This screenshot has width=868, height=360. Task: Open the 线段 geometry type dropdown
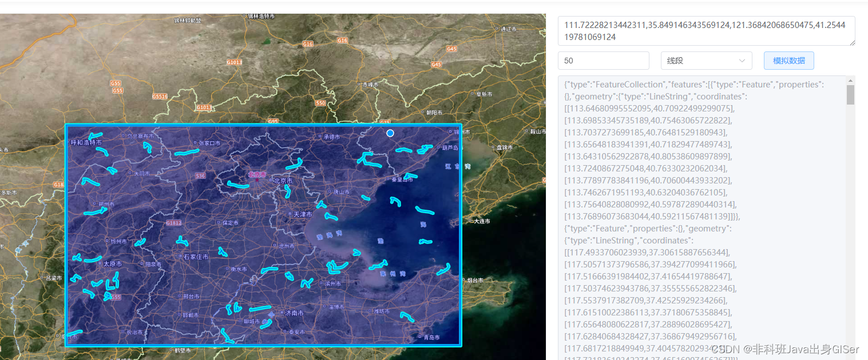pyautogui.click(x=706, y=61)
